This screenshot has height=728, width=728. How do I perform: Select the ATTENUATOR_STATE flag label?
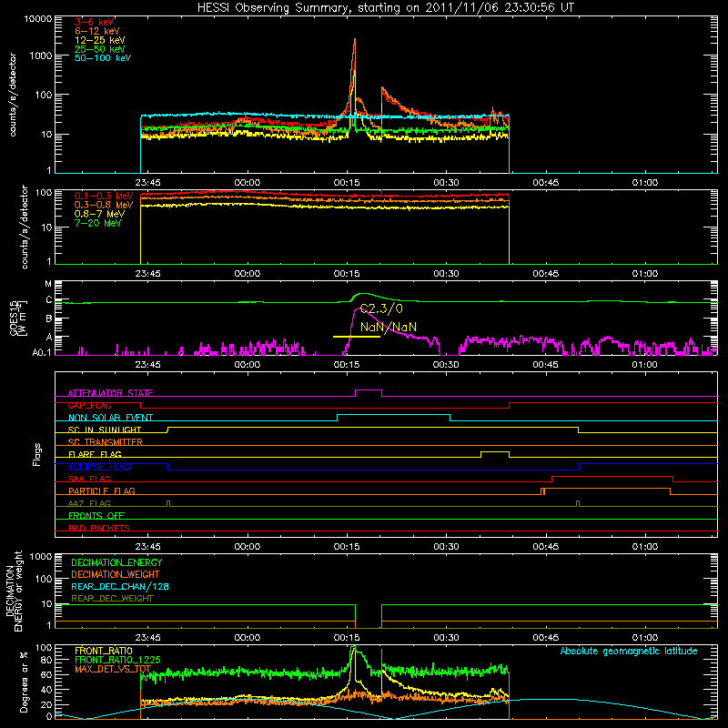pos(110,393)
